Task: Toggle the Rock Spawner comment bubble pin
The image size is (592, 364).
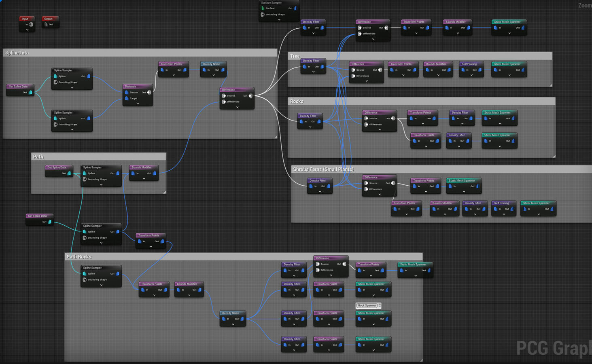Action: coord(380,306)
